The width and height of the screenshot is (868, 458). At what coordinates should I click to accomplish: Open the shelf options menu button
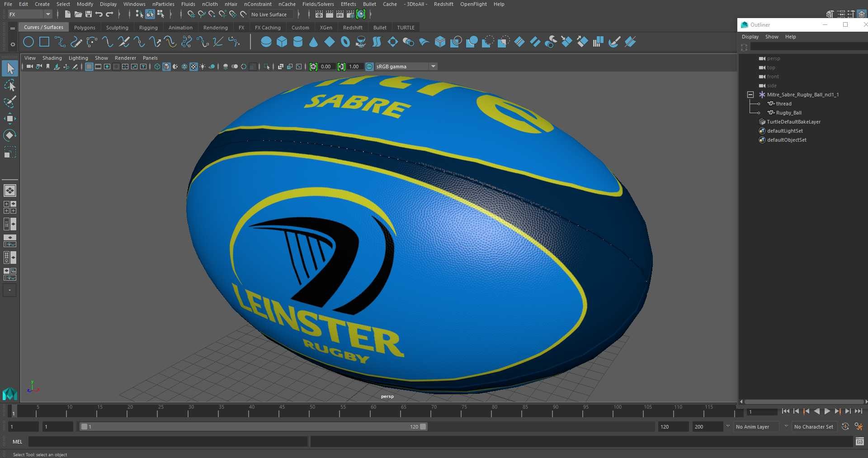13,44
